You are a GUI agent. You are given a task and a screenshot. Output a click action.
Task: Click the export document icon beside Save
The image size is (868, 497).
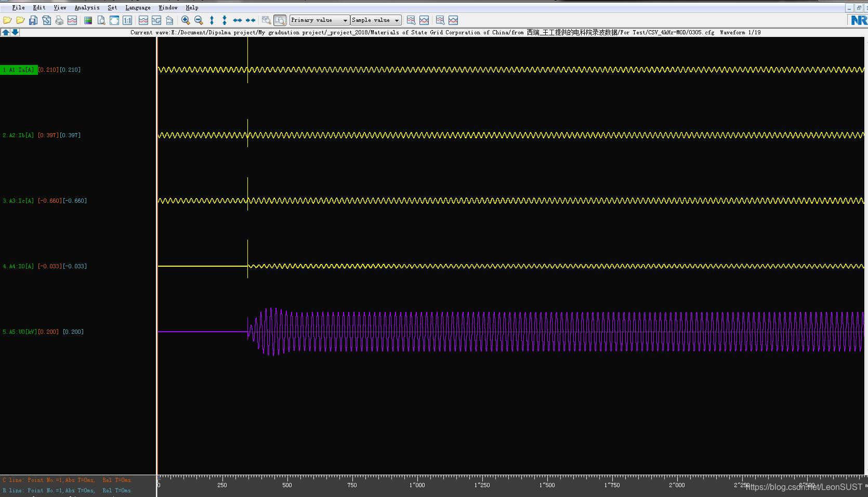46,20
